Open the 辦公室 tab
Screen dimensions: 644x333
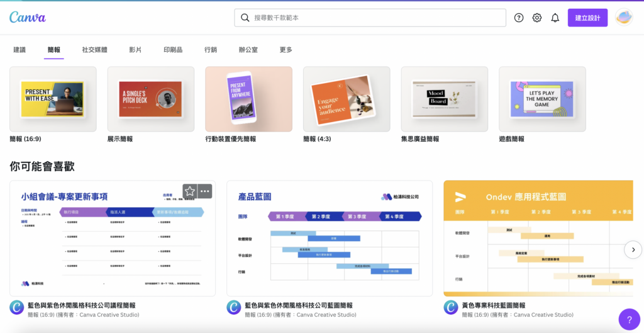tap(248, 50)
